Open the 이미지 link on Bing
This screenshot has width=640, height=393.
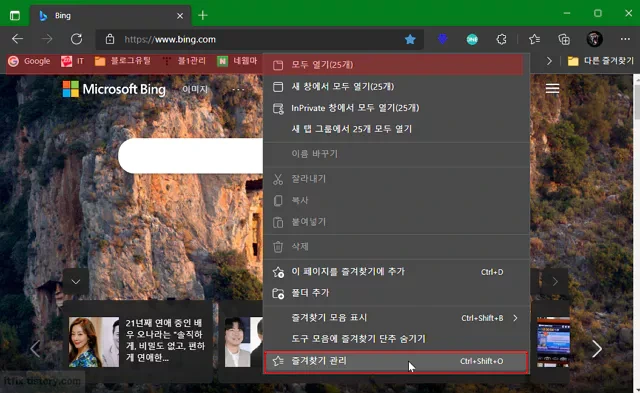(195, 89)
